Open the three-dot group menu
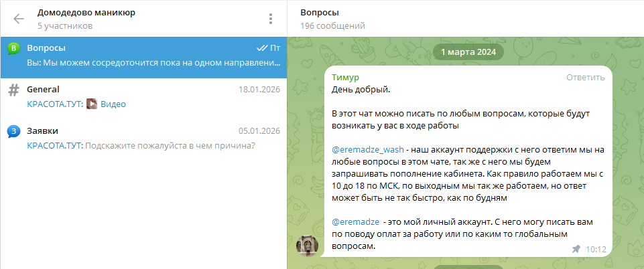This screenshot has height=269, width=644. point(270,19)
